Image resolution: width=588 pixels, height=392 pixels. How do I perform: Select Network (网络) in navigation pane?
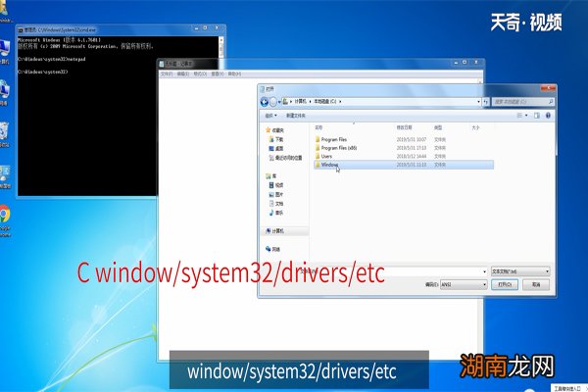tap(272, 249)
